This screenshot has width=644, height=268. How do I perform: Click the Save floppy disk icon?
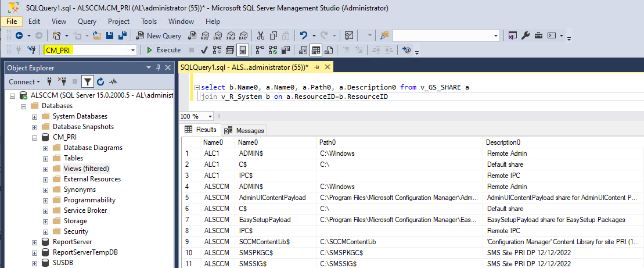click(x=110, y=36)
